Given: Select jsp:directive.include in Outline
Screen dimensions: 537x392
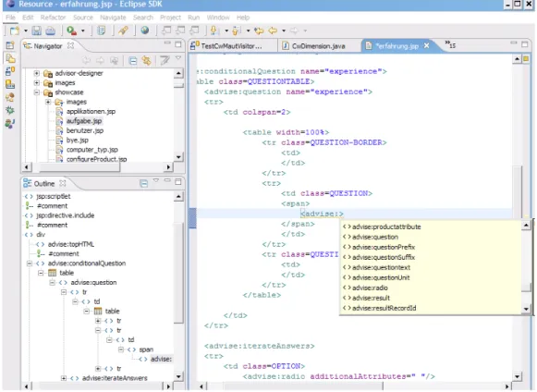Looking at the screenshot, I should (65, 215).
